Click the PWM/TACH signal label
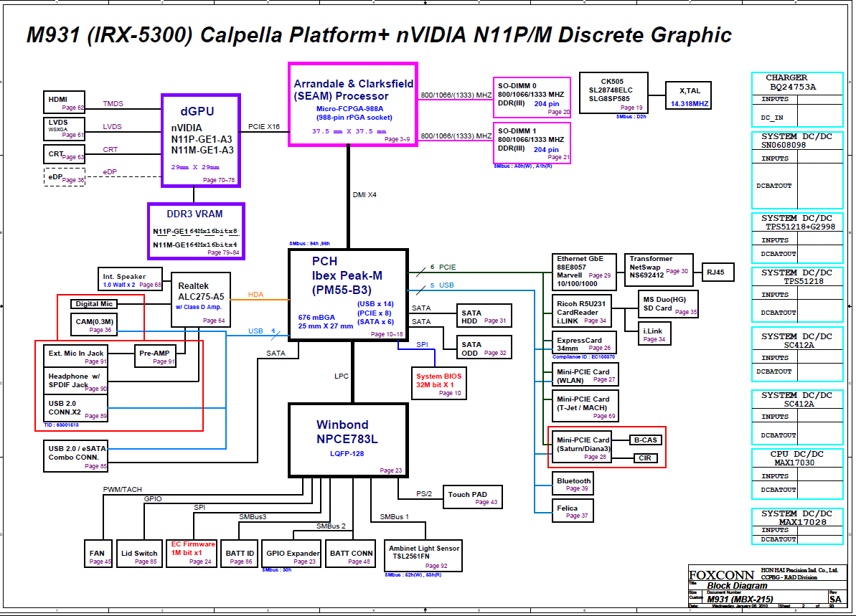 point(122,489)
